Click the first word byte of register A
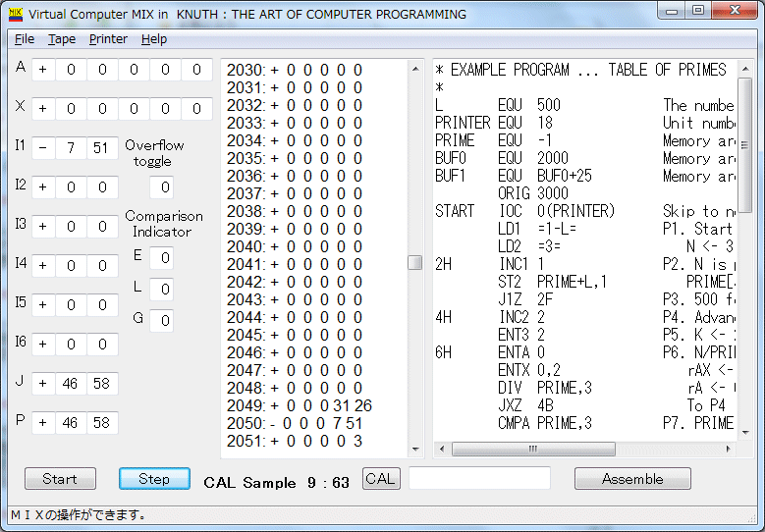765x532 pixels. [71, 70]
